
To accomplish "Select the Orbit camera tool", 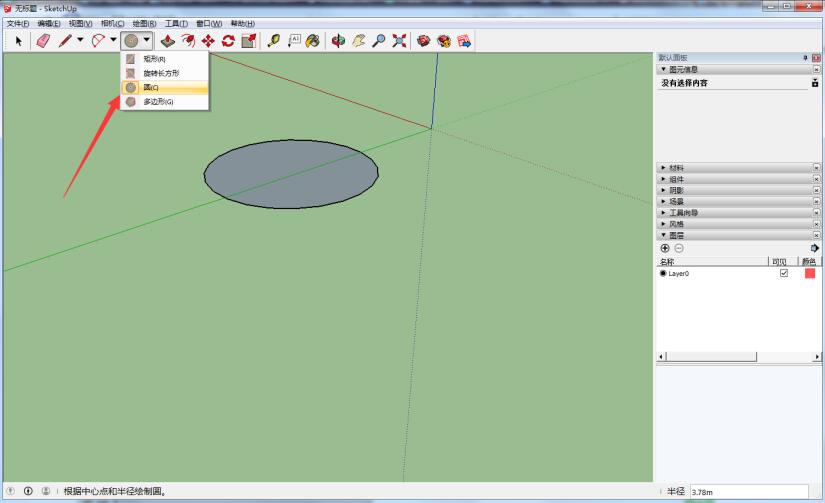I will 338,41.
